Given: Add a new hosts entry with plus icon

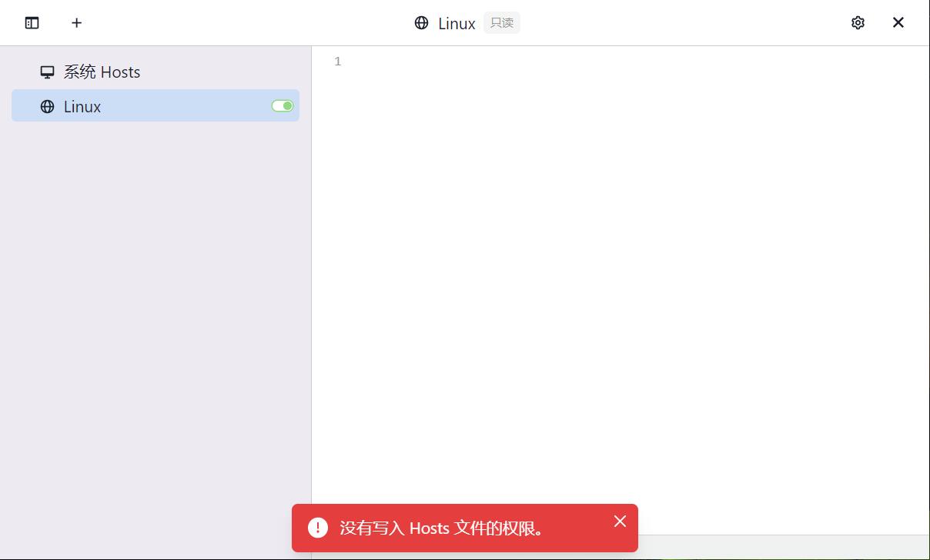Looking at the screenshot, I should 76,23.
